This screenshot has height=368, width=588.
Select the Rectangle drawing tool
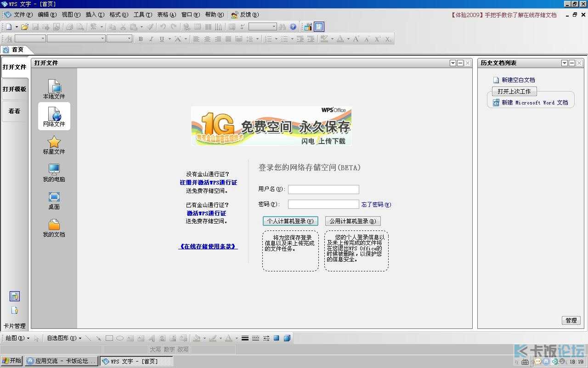(x=109, y=338)
